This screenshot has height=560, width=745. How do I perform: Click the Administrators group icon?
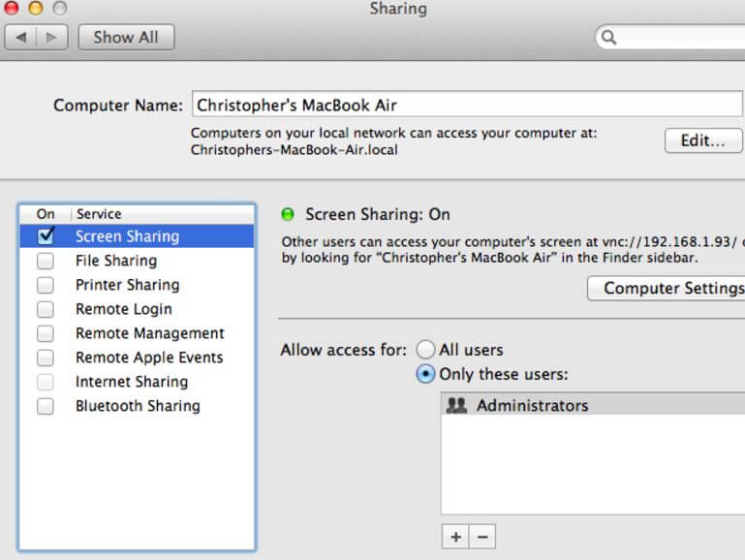(x=456, y=405)
